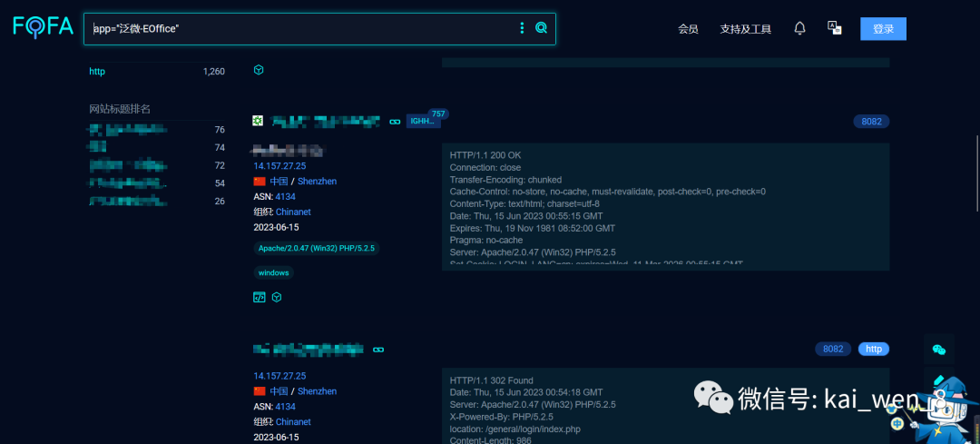Click Chinanet organization in the 302 Found result
980x444 pixels.
[293, 422]
